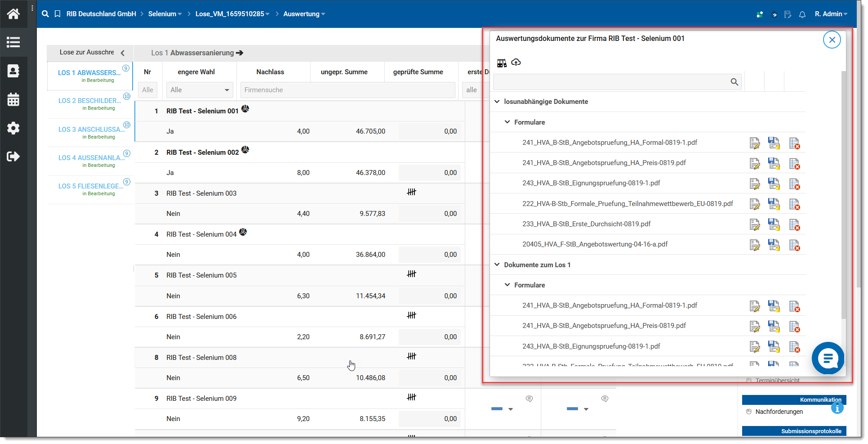The image size is (868, 444).
Task: Click the Nr filter field showing Alle
Action: [x=147, y=90]
